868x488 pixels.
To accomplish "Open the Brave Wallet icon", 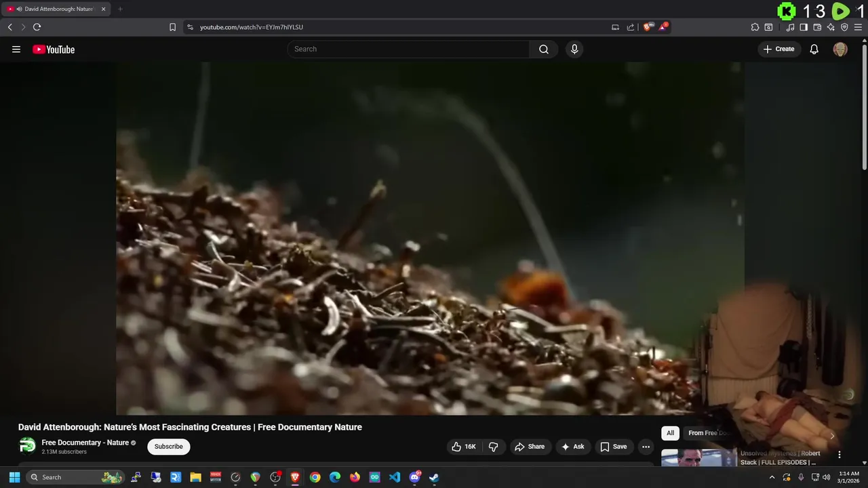I will point(817,27).
